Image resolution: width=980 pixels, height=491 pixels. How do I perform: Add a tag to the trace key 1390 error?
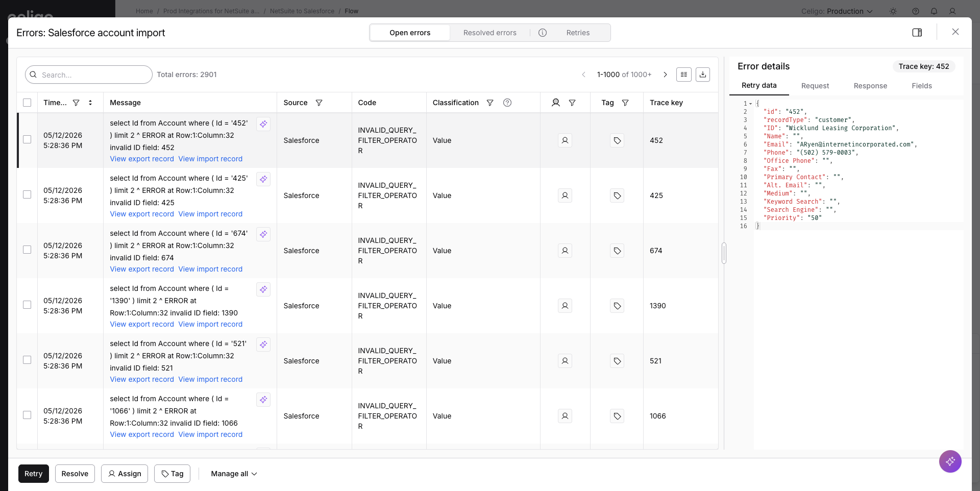[x=617, y=306]
